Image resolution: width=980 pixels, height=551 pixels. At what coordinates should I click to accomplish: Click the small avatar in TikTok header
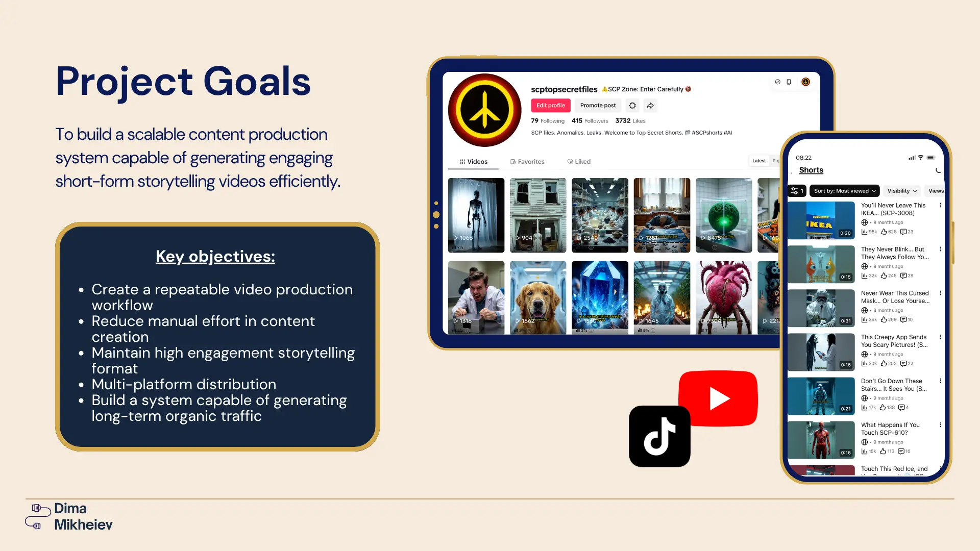(x=805, y=82)
